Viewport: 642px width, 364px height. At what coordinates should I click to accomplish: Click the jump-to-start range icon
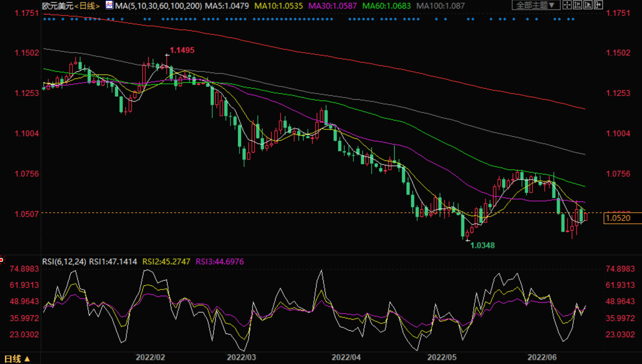pos(577,5)
